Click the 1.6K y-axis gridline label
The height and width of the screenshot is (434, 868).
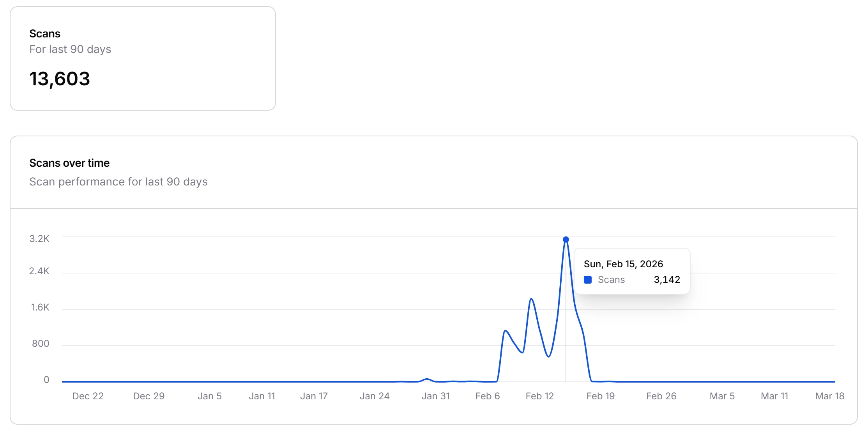coord(40,308)
